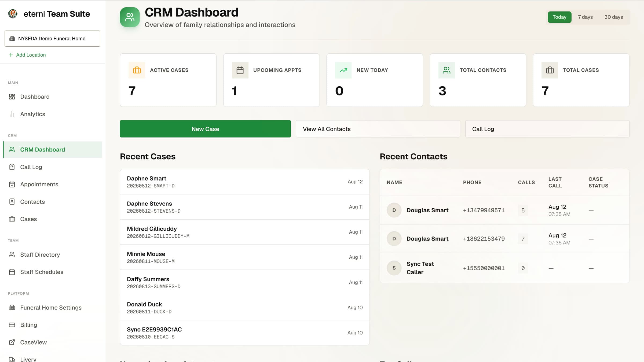Image resolution: width=644 pixels, height=362 pixels.
Task: Open the Donald Duck case
Action: (245, 308)
